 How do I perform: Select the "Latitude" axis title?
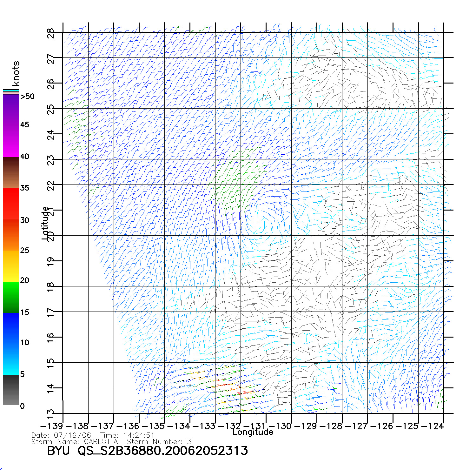(45, 223)
